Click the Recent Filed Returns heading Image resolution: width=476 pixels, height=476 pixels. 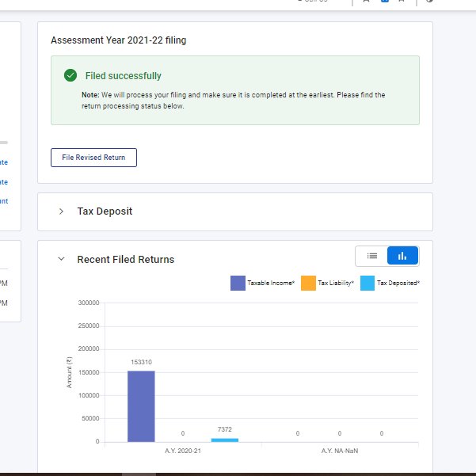point(126,260)
